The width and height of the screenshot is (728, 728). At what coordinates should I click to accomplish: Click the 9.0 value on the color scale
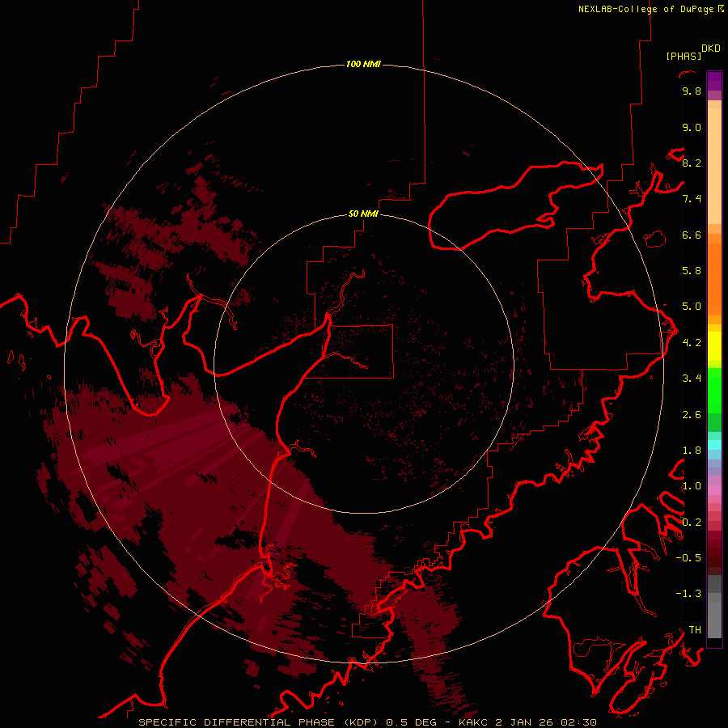coord(692,128)
